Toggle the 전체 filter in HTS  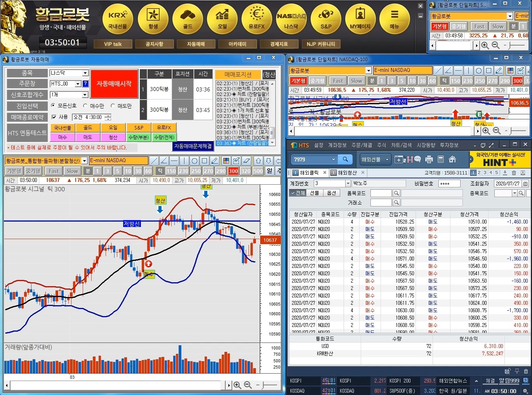[298, 193]
